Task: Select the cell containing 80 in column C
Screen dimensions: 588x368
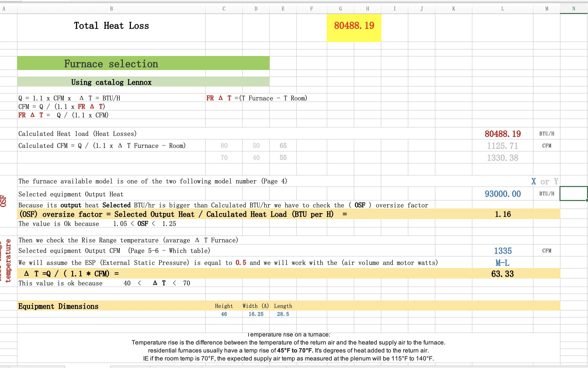Action: 224,146
